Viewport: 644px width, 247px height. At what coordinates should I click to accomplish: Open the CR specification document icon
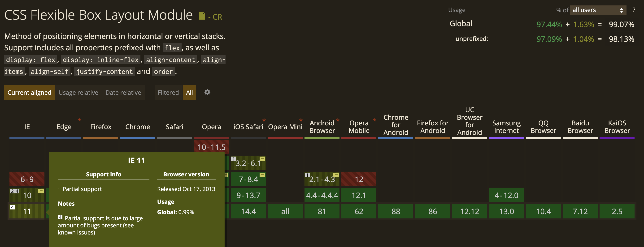click(202, 16)
